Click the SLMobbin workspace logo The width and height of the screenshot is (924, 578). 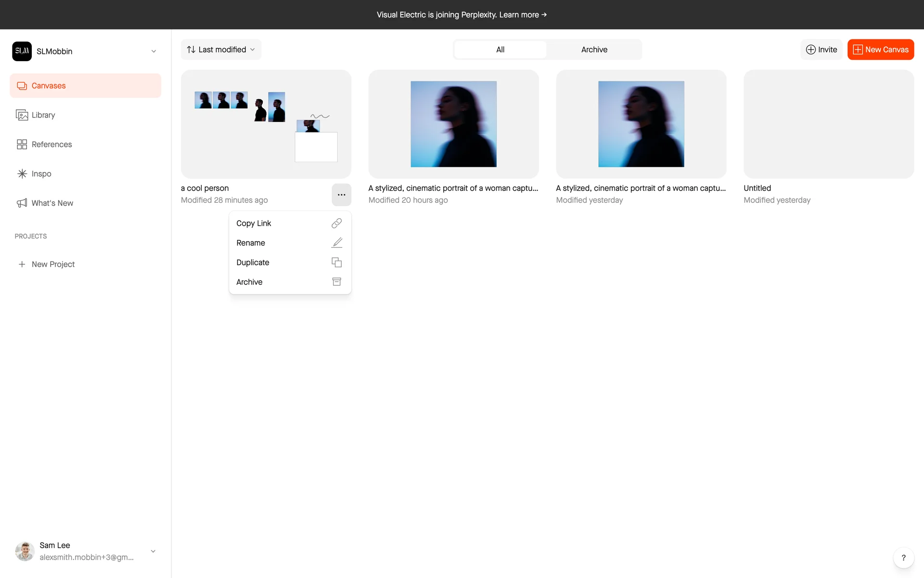coord(22,51)
